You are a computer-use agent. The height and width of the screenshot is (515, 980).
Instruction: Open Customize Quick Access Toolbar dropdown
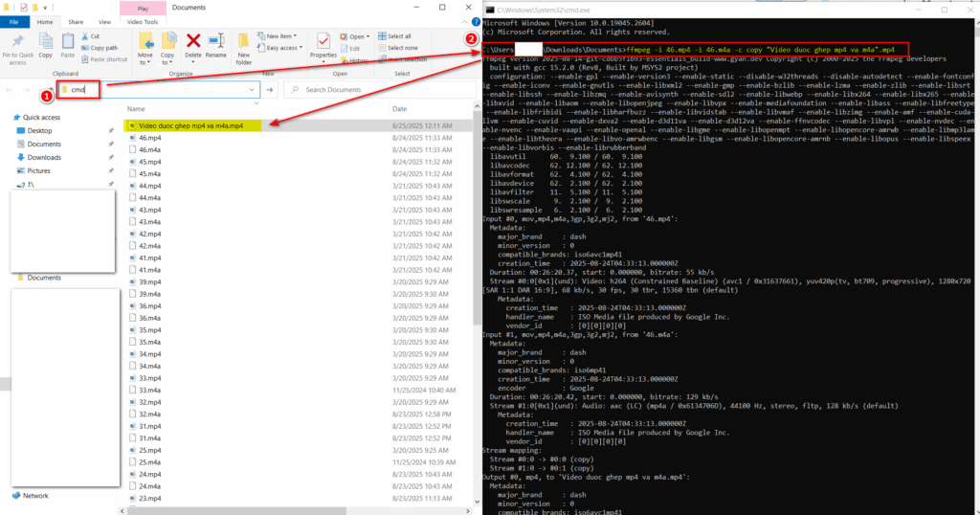(x=46, y=8)
